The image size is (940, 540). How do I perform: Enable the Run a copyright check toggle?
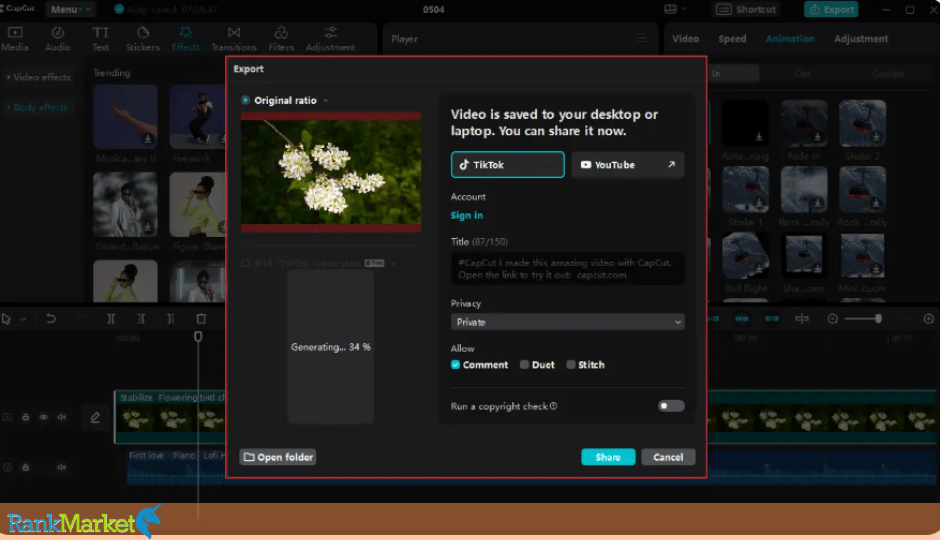(x=671, y=406)
